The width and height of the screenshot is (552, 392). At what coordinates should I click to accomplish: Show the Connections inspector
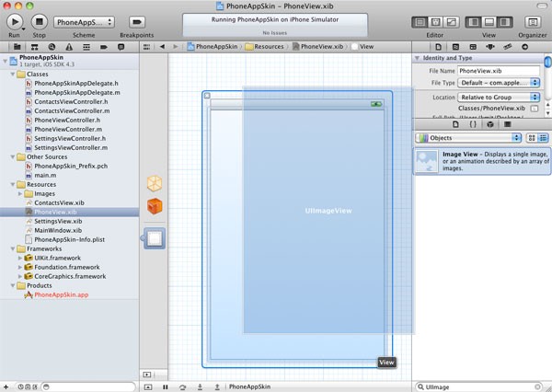tap(524, 47)
